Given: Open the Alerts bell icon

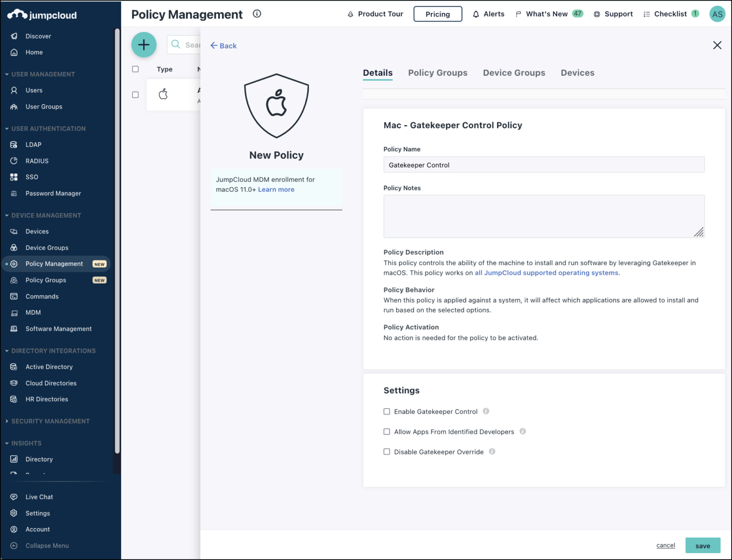Looking at the screenshot, I should [476, 14].
